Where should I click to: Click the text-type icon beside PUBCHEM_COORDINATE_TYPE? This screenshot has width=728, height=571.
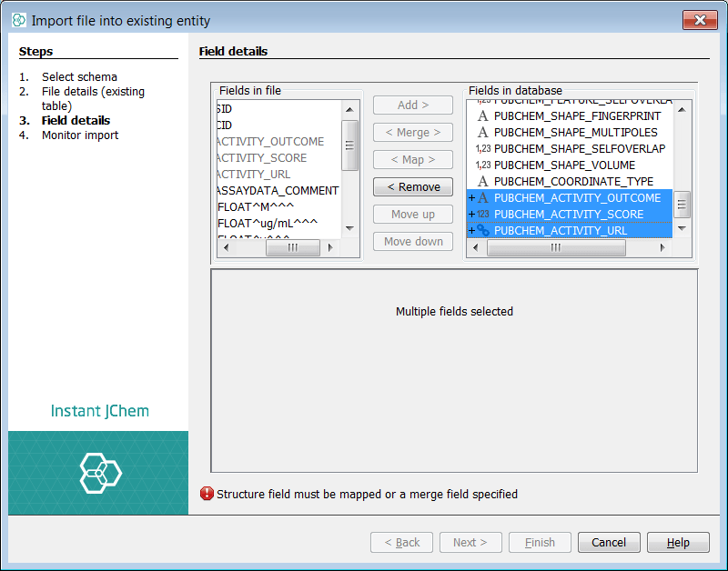(483, 182)
